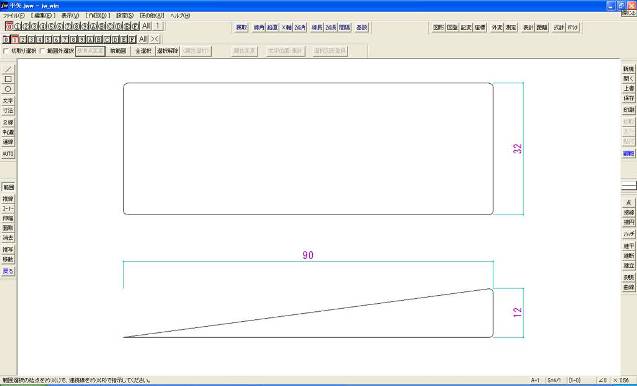Activate the 中心線 center line tool
The image size is (637, 386).
8,132
